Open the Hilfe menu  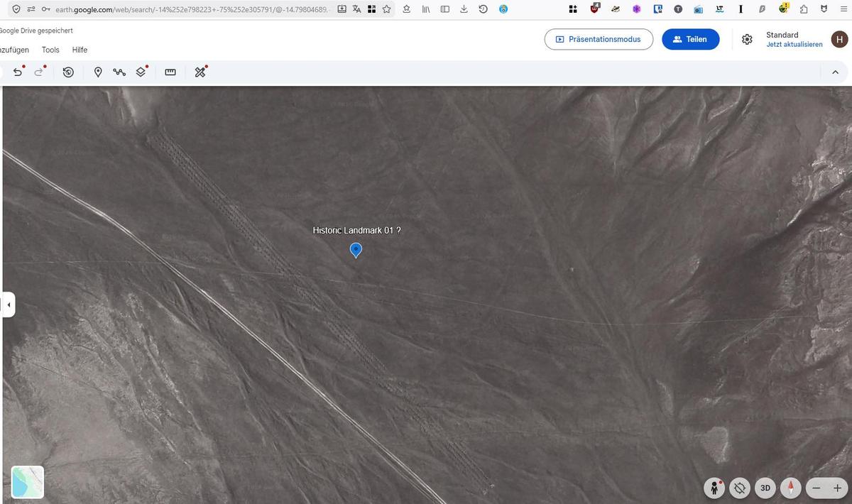[79, 50]
